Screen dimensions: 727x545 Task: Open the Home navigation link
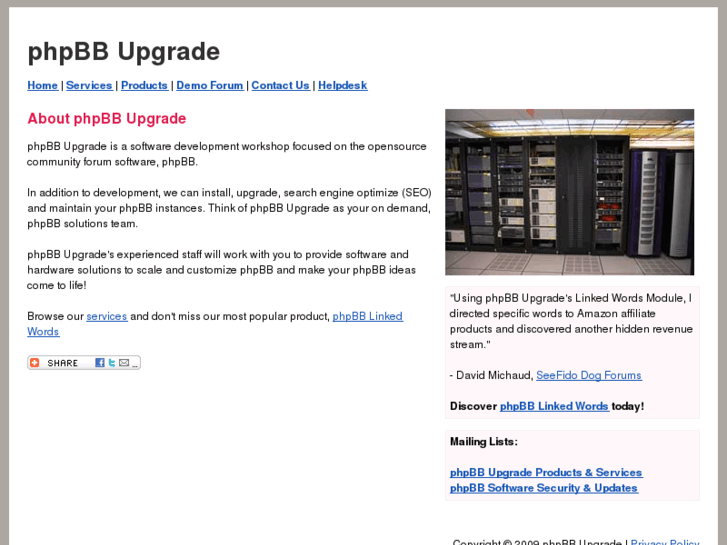point(43,85)
